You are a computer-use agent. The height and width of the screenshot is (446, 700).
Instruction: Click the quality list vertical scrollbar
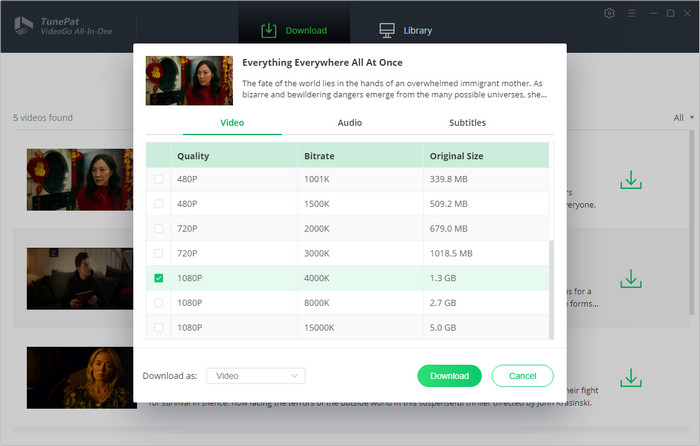[x=551, y=290]
